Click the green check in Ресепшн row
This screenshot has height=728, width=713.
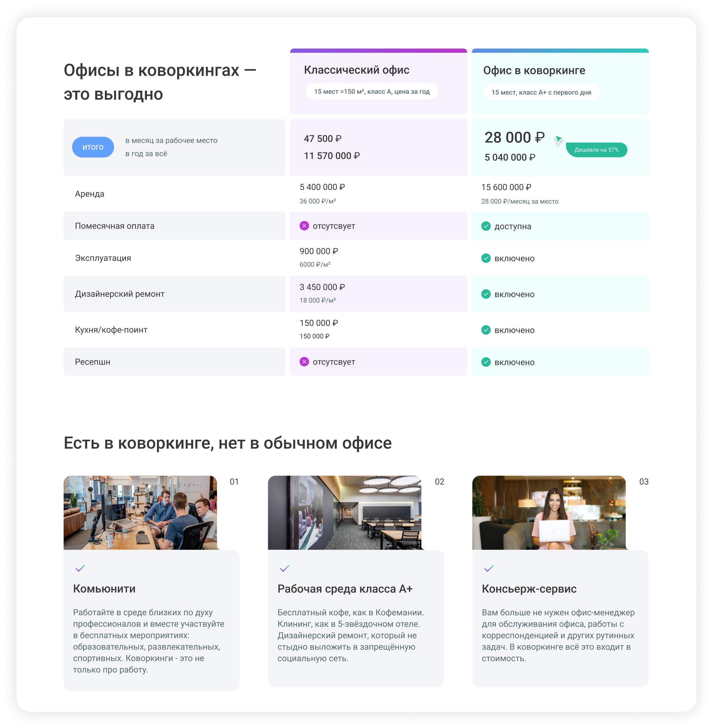[x=486, y=362]
